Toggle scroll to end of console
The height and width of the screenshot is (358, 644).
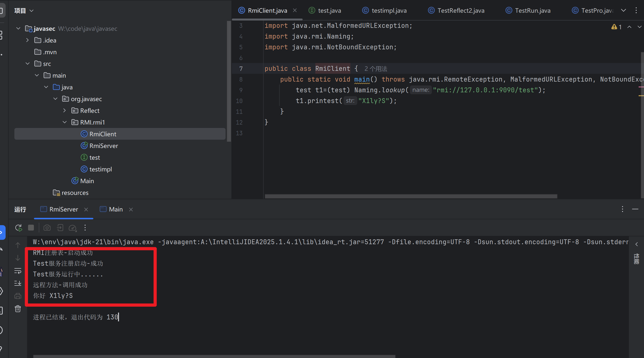click(x=18, y=283)
